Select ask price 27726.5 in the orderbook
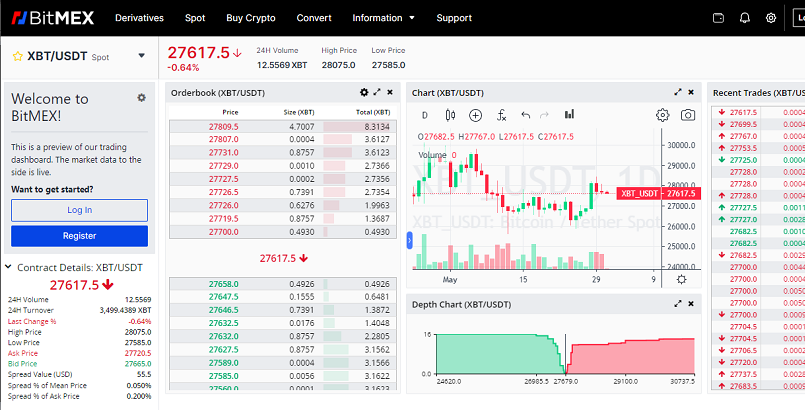805x410 pixels. 223,192
